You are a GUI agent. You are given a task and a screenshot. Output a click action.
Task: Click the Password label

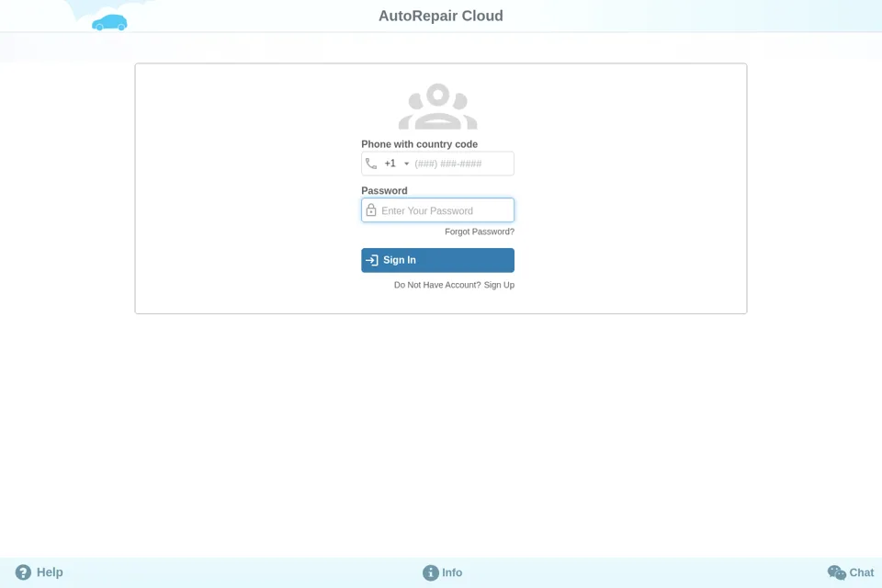(384, 191)
